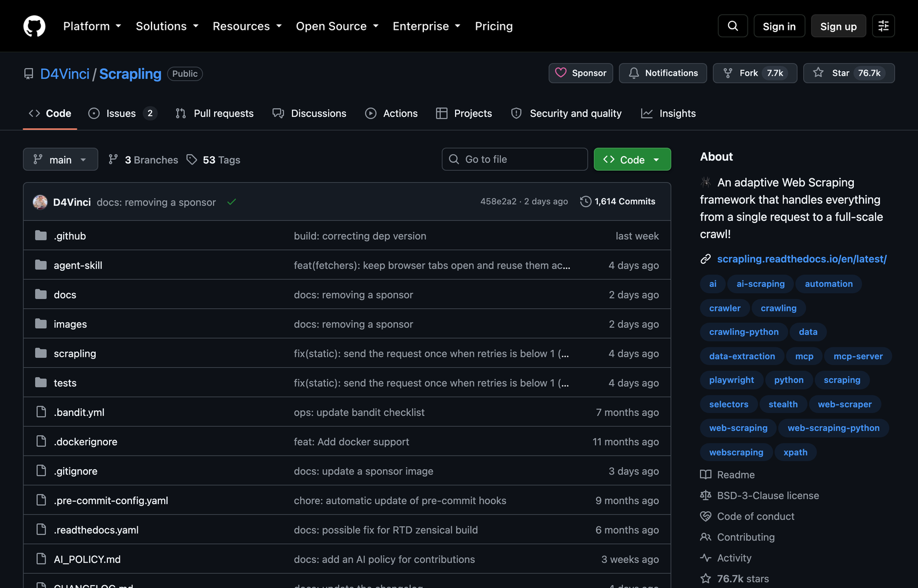Open the agent-skill folder
Image resolution: width=918 pixels, height=588 pixels.
coord(78,265)
